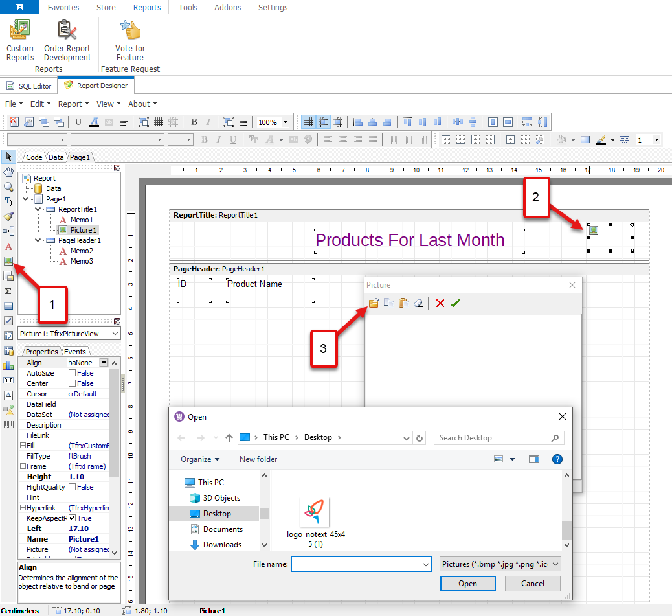Toggle the Center property checkbox

[73, 383]
